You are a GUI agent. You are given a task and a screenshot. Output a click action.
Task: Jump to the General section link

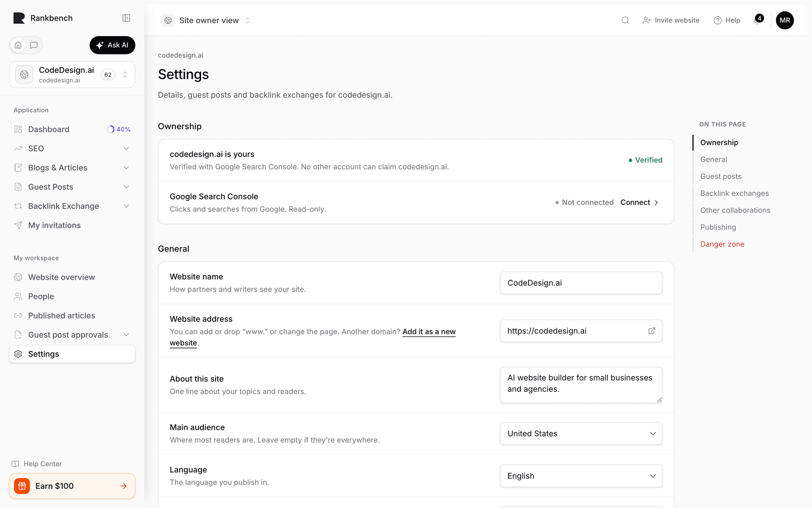pos(713,160)
